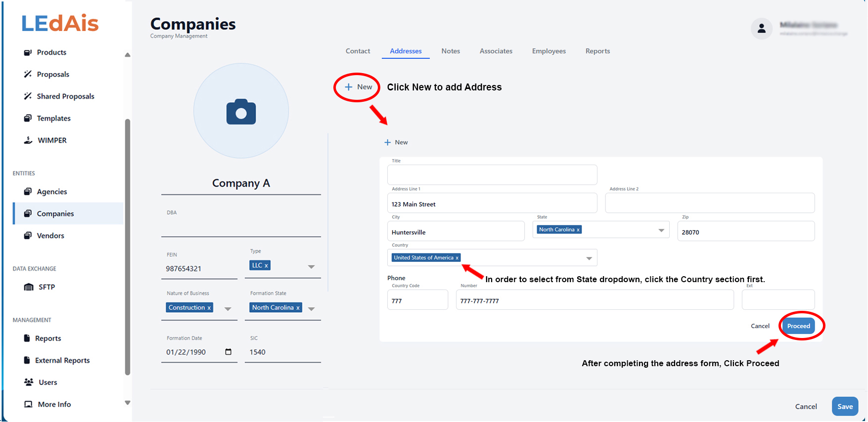Remove the address State North Carolina chip
The width and height of the screenshot is (868, 422).
578,230
